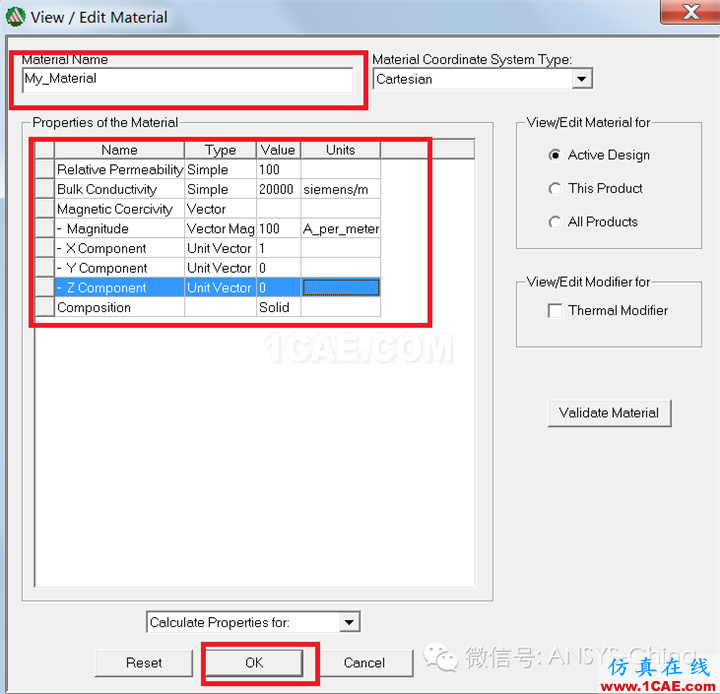Click the Bulk Conductivity value cell
The width and height of the screenshot is (720, 694).
tap(277, 189)
